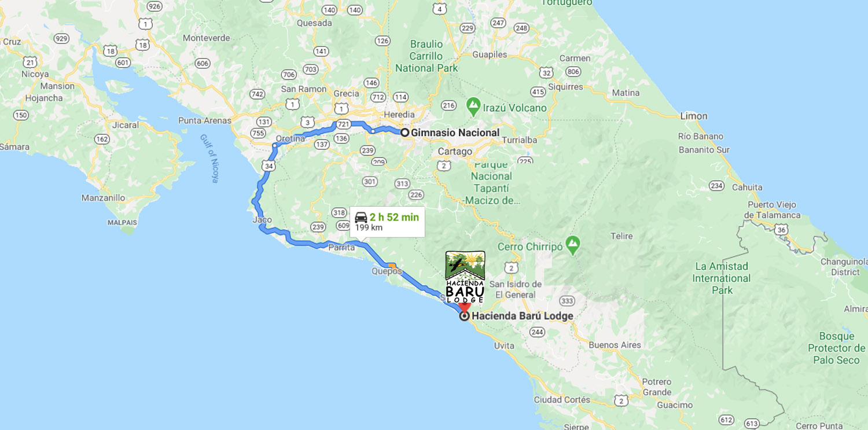Click the Gulf of Nicoya water label
Screen dimensions: 868x430
click(x=209, y=159)
